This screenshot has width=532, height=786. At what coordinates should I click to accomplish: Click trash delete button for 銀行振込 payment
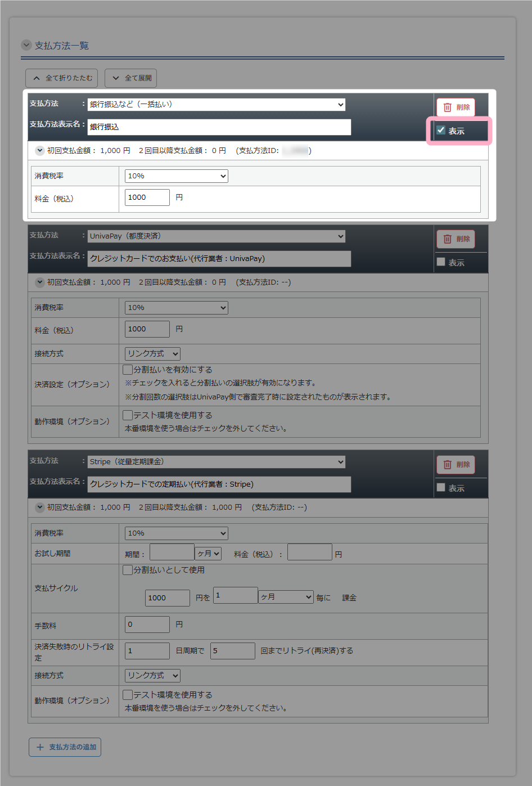[456, 107]
